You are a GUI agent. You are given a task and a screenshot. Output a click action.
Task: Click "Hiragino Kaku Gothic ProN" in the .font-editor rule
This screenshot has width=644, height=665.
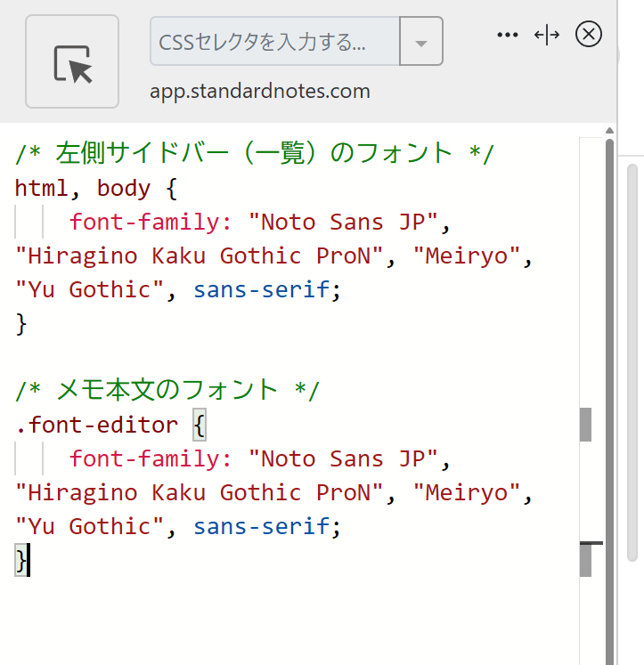tap(199, 493)
